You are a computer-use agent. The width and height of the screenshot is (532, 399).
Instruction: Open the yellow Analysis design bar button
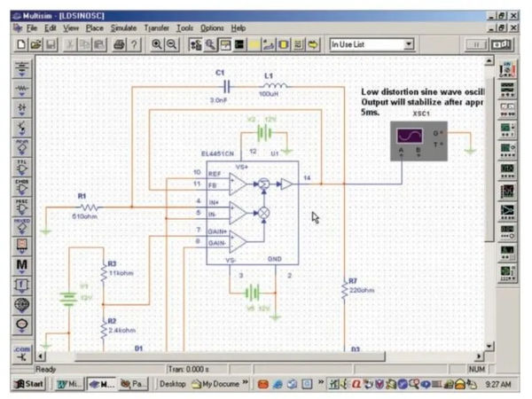pyautogui.click(x=254, y=44)
